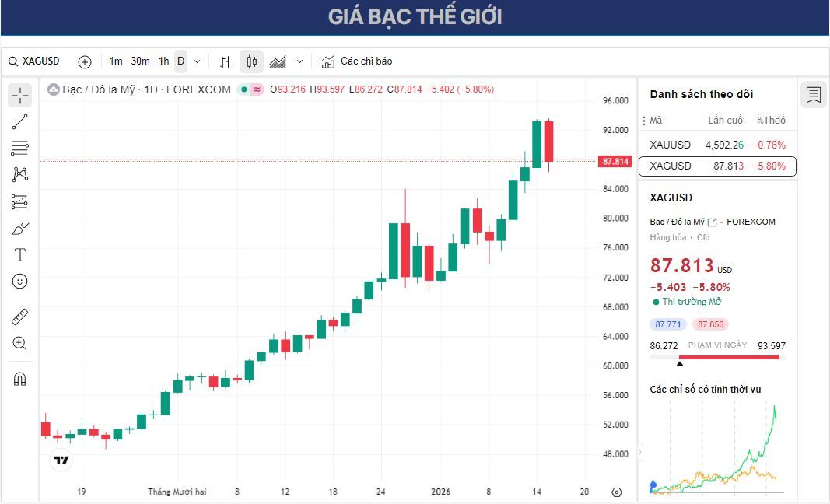Toggle the D daily timeframe
830x504 pixels.
click(x=180, y=61)
